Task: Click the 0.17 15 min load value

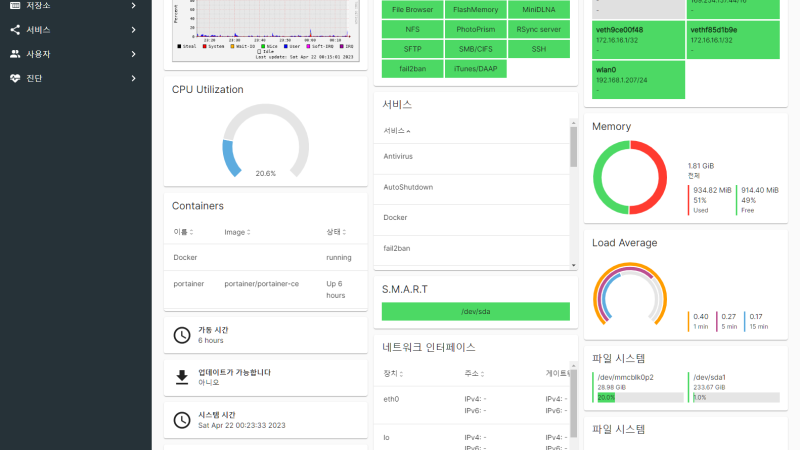Action: coord(756,316)
